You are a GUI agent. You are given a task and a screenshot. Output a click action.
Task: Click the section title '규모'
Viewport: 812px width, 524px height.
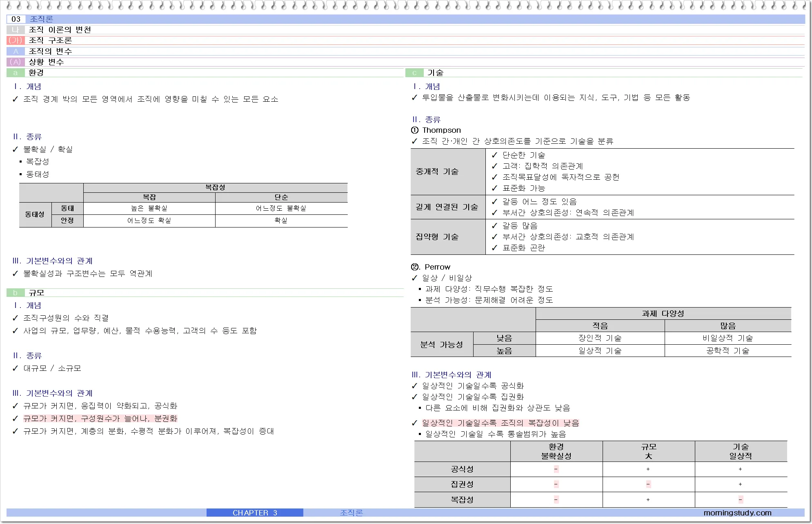(x=36, y=292)
